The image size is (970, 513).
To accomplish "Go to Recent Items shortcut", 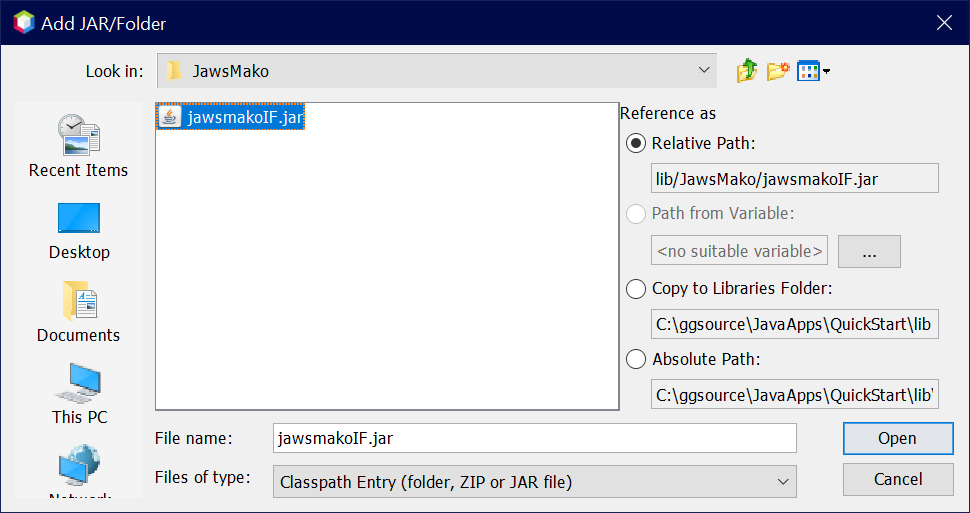I will tap(78, 145).
